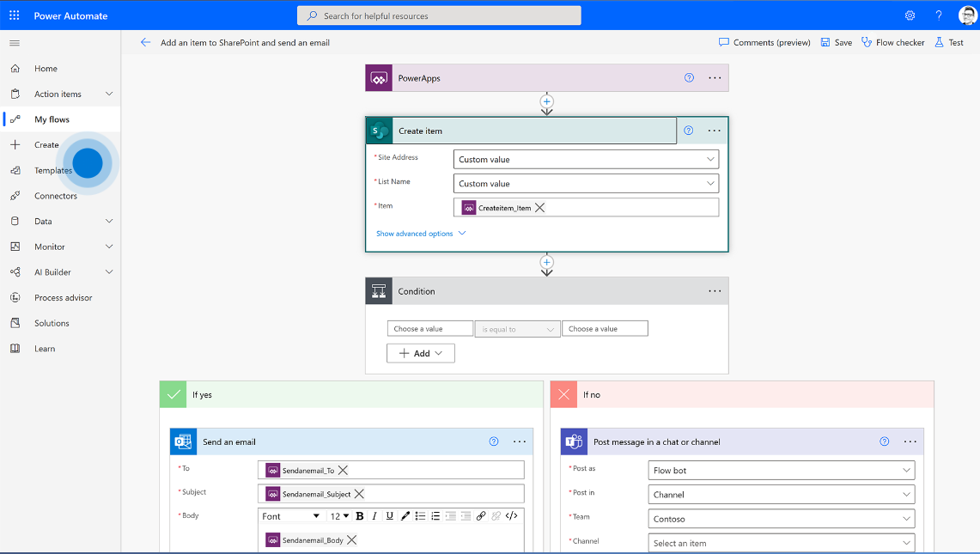The height and width of the screenshot is (554, 980).
Task: Remove the Sendanemail_Body token
Action: pos(352,539)
